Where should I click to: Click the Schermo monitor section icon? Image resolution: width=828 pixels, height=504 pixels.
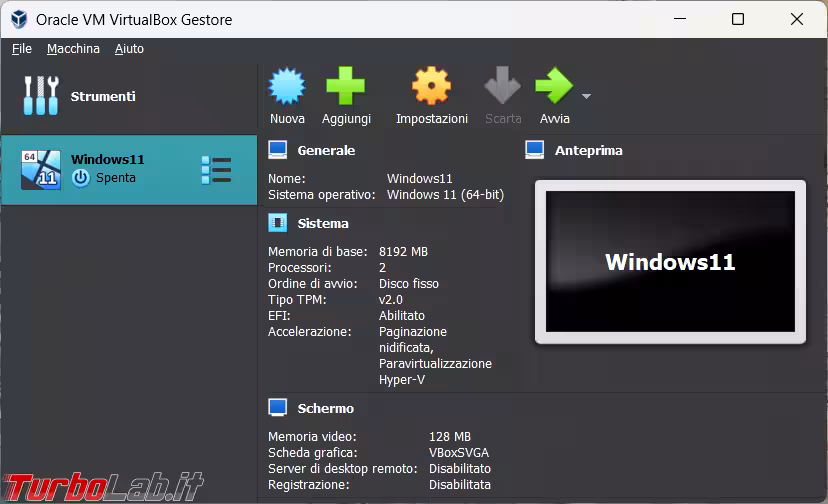point(278,408)
